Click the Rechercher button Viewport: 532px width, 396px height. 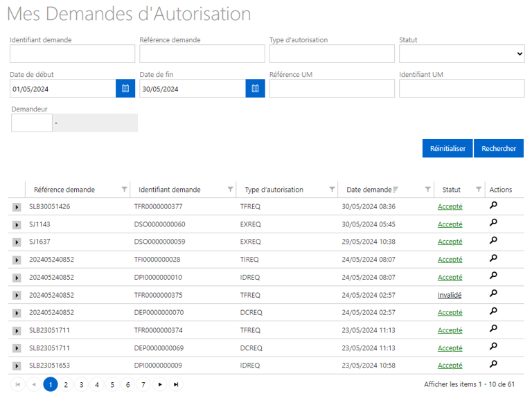point(499,148)
